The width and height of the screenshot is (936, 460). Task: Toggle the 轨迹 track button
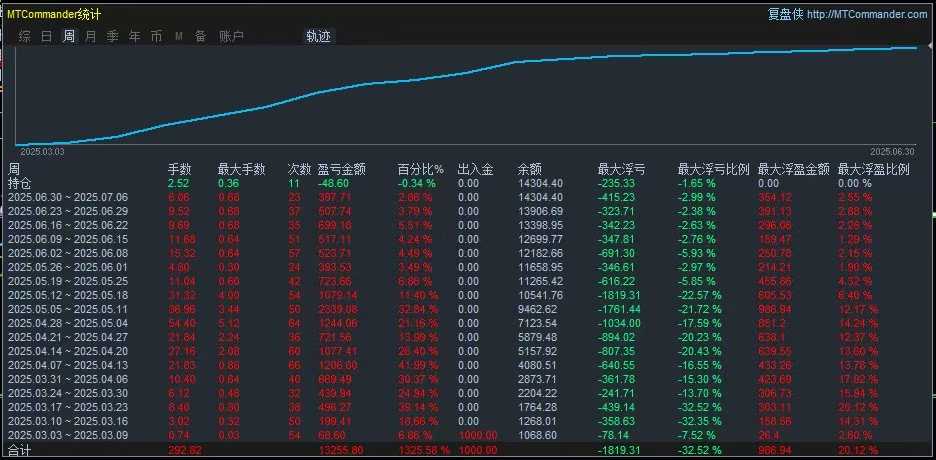click(x=318, y=36)
